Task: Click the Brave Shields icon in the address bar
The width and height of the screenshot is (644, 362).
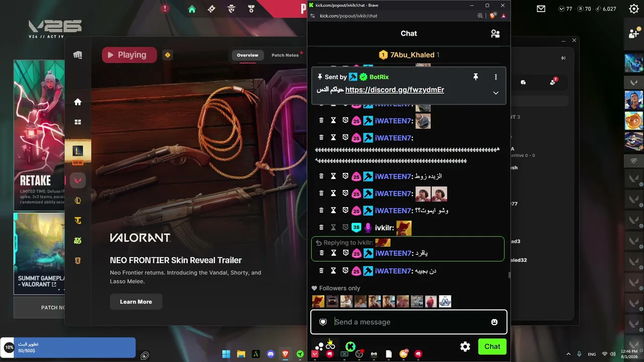Action: (493, 16)
